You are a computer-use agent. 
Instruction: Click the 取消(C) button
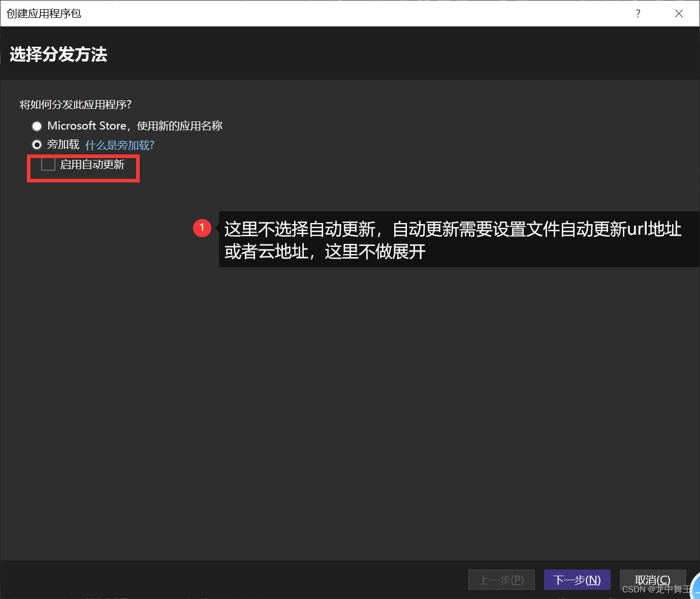coord(653,580)
